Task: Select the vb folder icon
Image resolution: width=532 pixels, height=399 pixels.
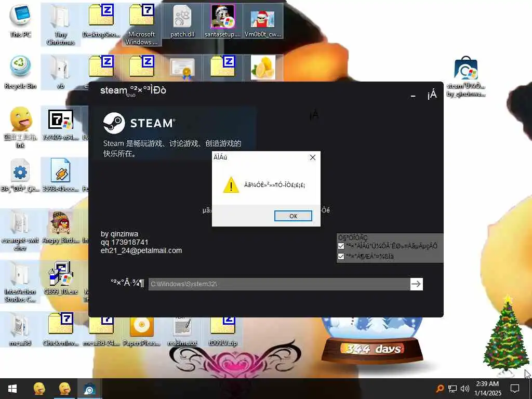Action: click(60, 72)
